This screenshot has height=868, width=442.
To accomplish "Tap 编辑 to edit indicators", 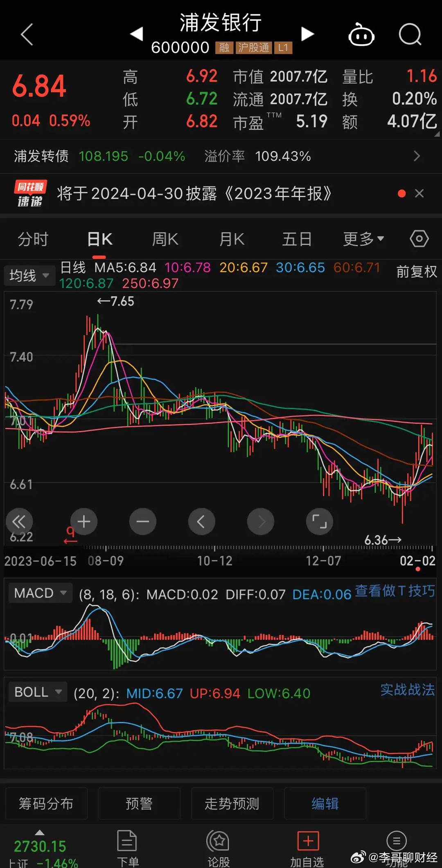I will (325, 803).
